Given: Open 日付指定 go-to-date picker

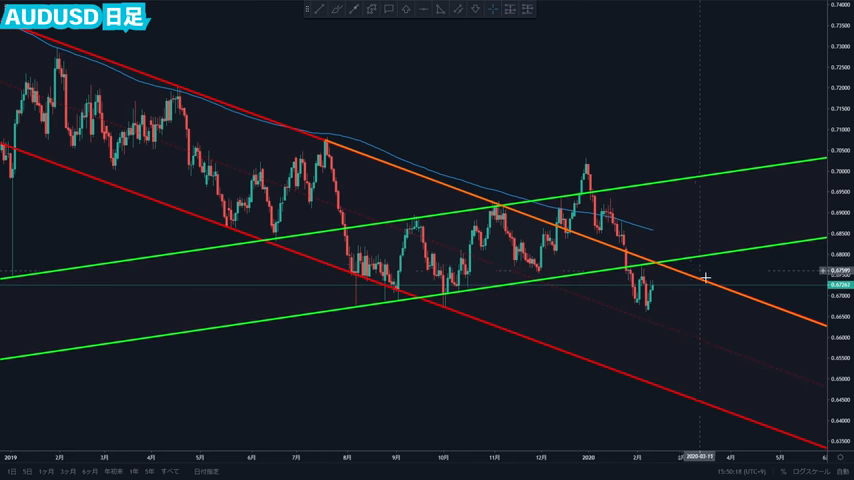Looking at the screenshot, I should pos(206,471).
